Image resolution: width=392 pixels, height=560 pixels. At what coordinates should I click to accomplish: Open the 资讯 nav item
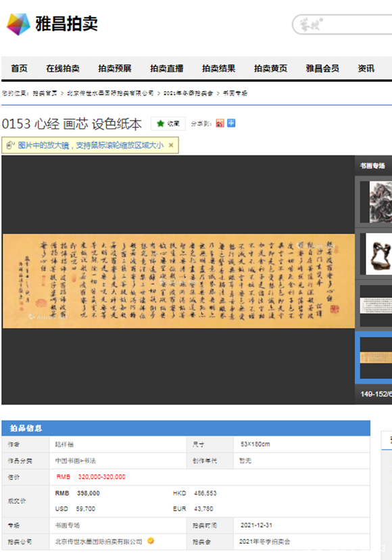pyautogui.click(x=366, y=68)
